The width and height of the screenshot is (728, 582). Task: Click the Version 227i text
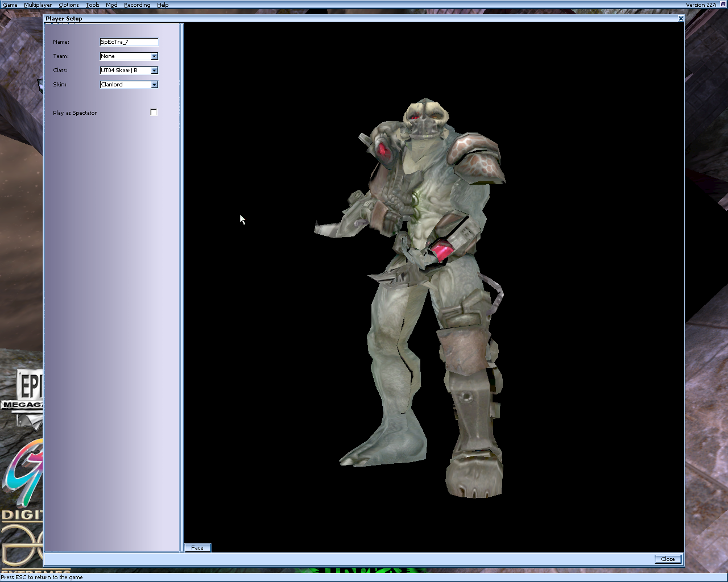click(701, 5)
